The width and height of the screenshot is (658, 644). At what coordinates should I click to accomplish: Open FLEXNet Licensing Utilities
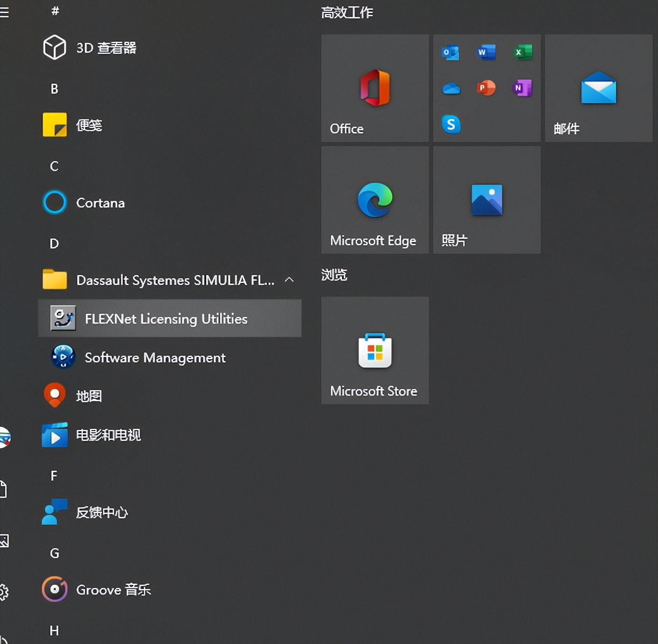(166, 318)
